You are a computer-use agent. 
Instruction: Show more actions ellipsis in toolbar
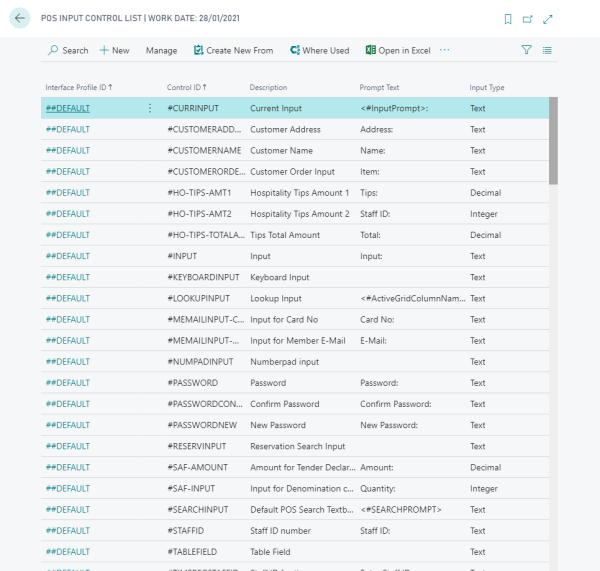(445, 50)
